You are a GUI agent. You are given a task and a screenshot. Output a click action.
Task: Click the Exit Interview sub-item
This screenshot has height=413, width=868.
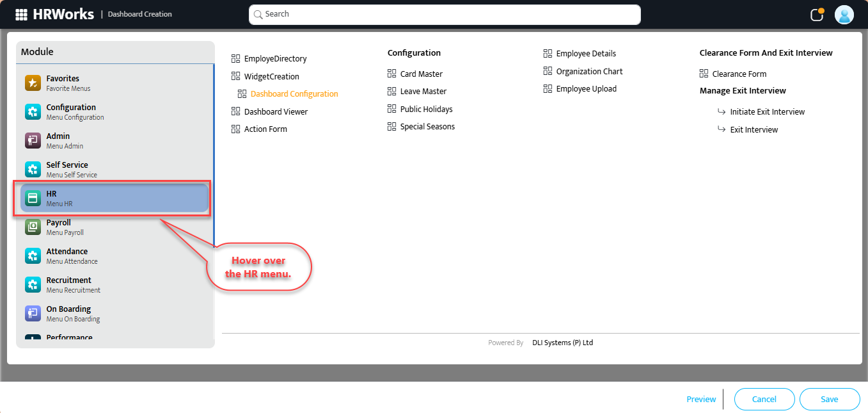tap(754, 130)
